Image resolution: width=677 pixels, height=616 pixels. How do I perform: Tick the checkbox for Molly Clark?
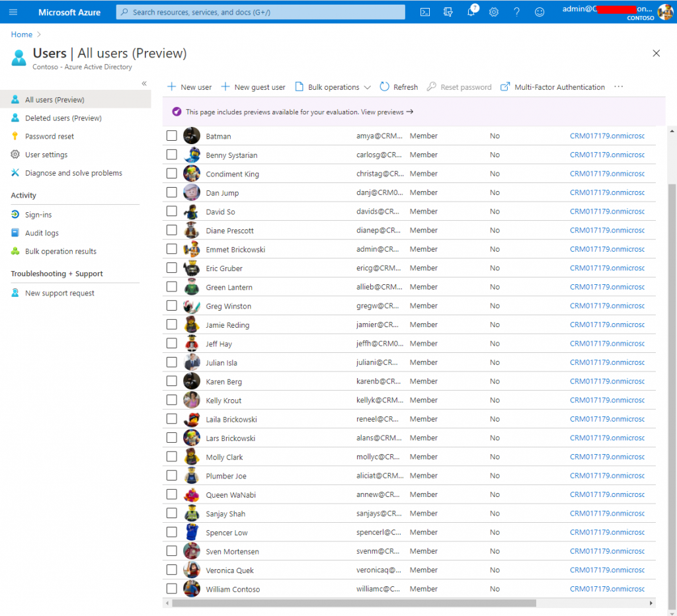tap(172, 457)
